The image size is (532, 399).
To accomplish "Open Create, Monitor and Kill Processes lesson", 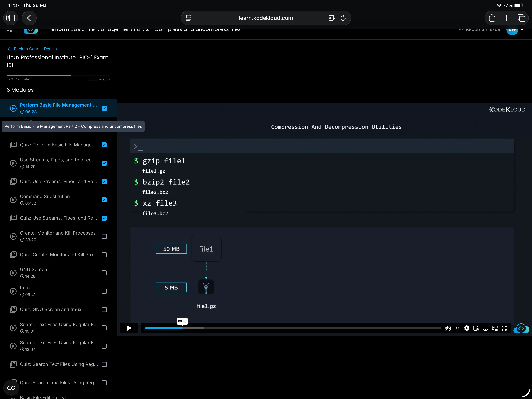I will (58, 233).
